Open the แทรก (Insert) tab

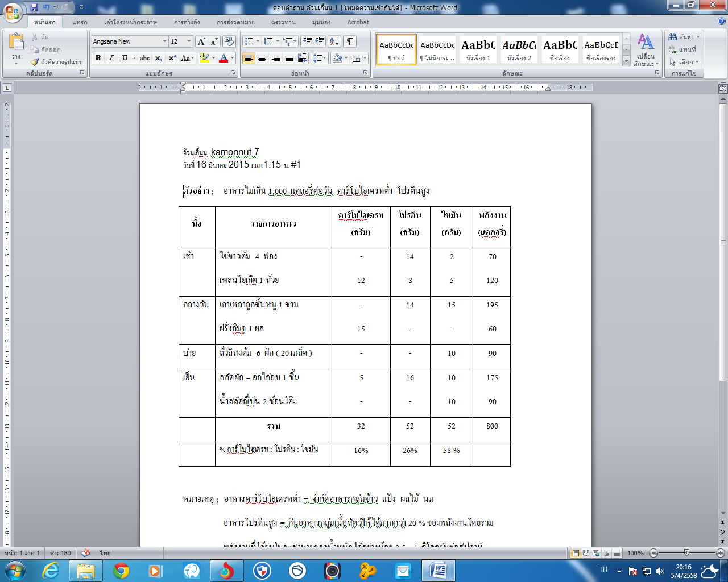coord(80,22)
